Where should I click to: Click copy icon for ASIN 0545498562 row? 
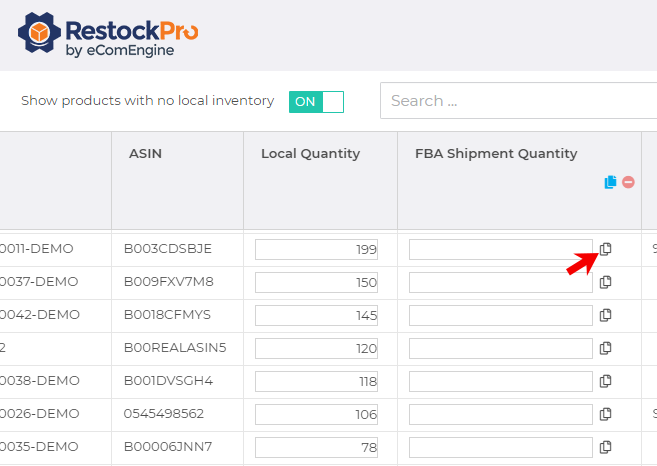click(x=605, y=414)
